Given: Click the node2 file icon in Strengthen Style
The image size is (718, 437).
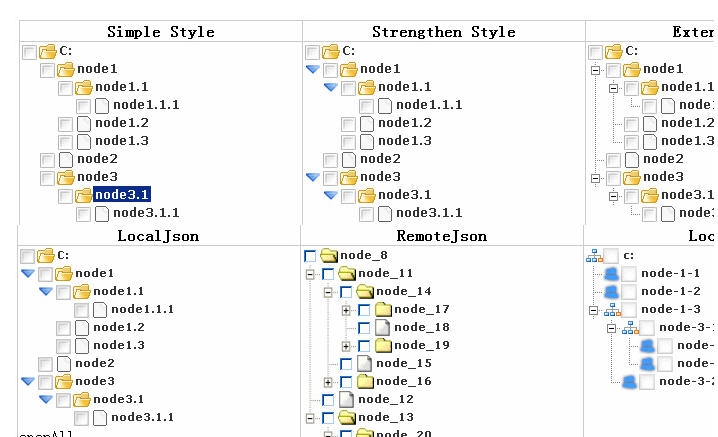Looking at the screenshot, I should pyautogui.click(x=349, y=159).
